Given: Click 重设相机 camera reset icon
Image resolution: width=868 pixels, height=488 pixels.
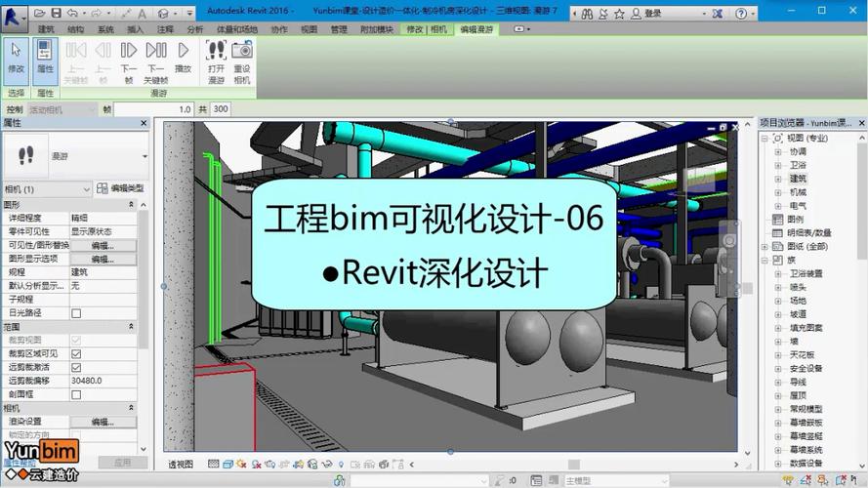Looking at the screenshot, I should (x=242, y=61).
